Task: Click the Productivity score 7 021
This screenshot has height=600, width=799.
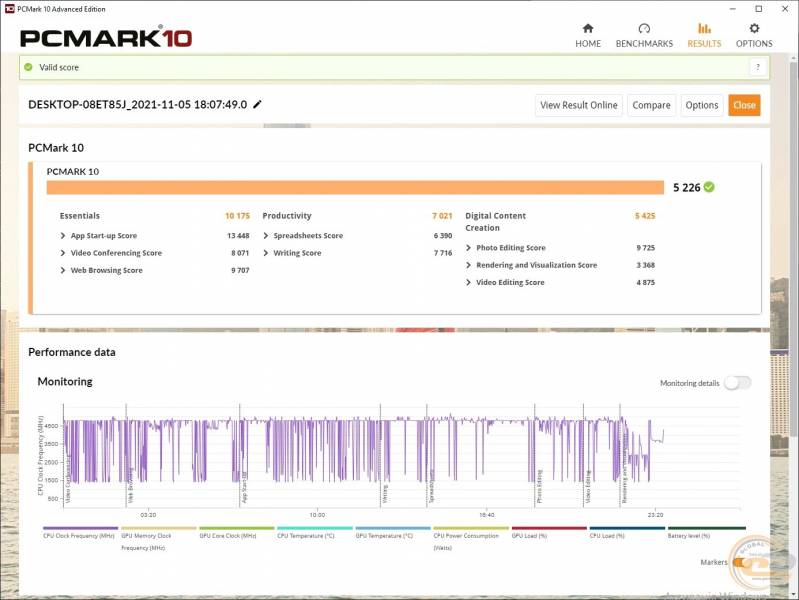Action: tap(442, 216)
